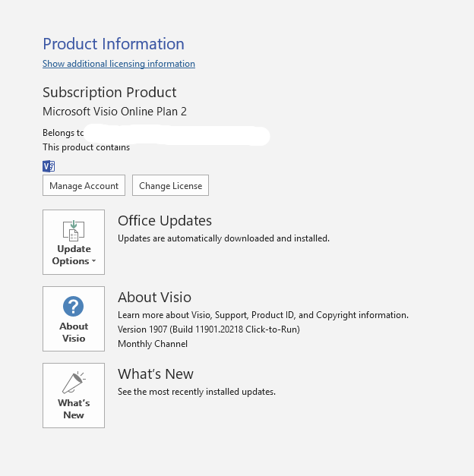Select the Office Updates heading

click(x=165, y=221)
